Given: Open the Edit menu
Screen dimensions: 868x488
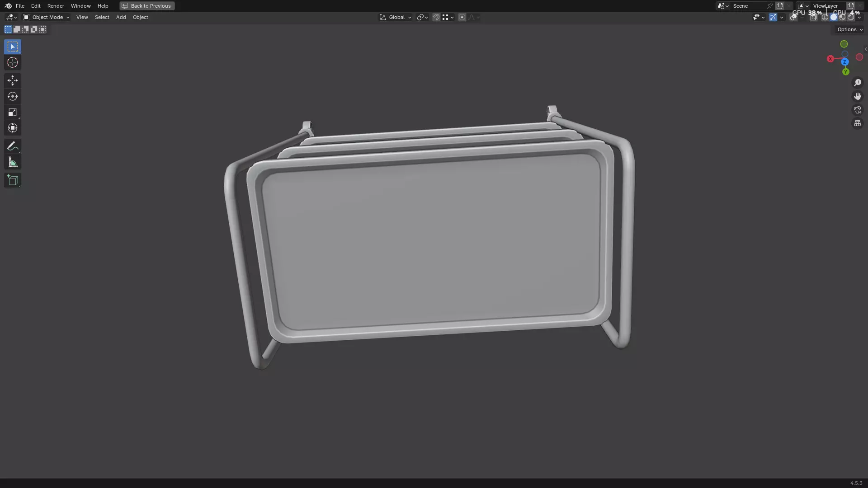Looking at the screenshot, I should pyautogui.click(x=36, y=6).
